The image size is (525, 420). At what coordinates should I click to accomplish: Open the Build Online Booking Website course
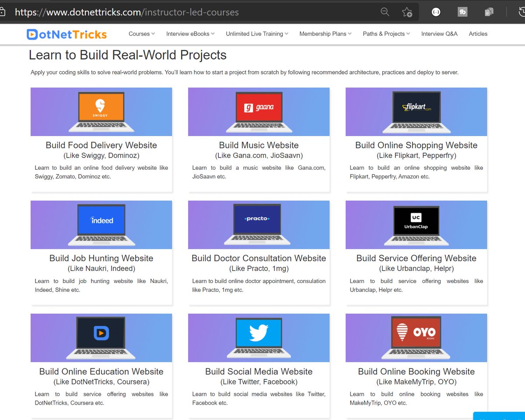point(416,371)
